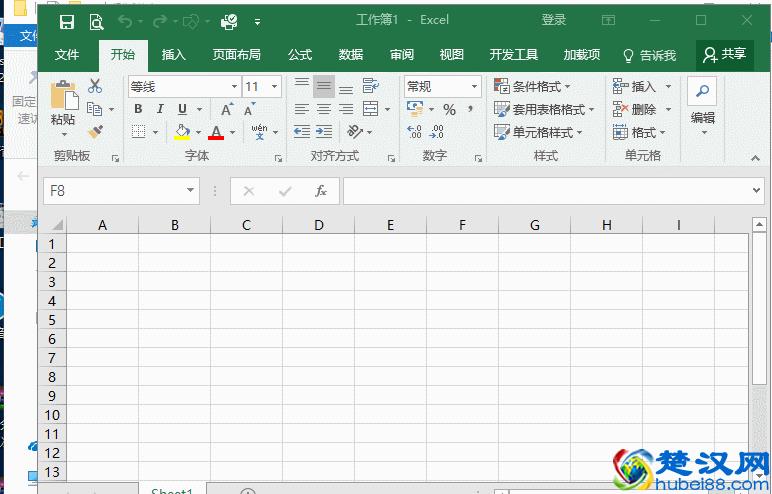Click the 登录 sign-in link
Viewport: 772px width, 494px height.
pyautogui.click(x=553, y=20)
